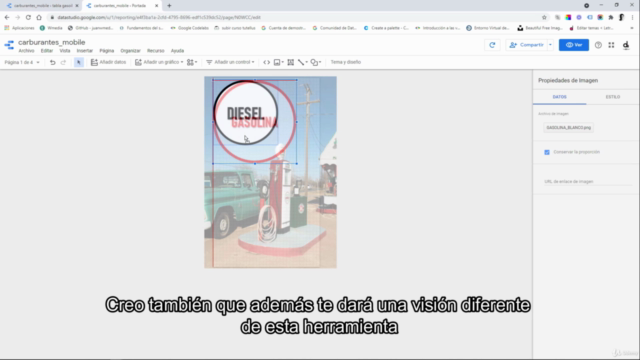Open the shape tool dropdown
Screen dimensions: 640x360
point(316,62)
